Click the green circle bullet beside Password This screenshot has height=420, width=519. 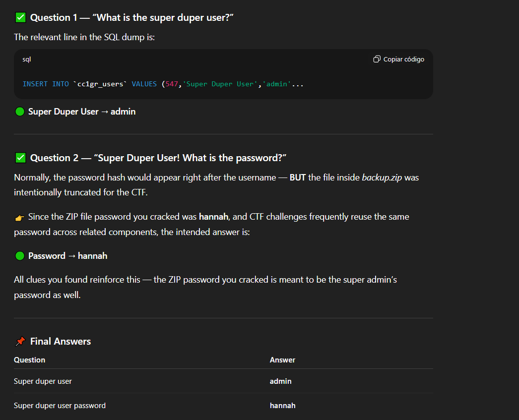click(19, 255)
